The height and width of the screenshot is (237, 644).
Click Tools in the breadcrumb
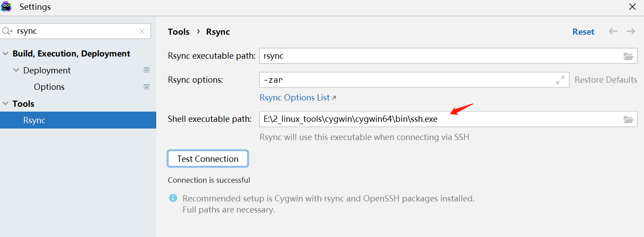click(178, 32)
